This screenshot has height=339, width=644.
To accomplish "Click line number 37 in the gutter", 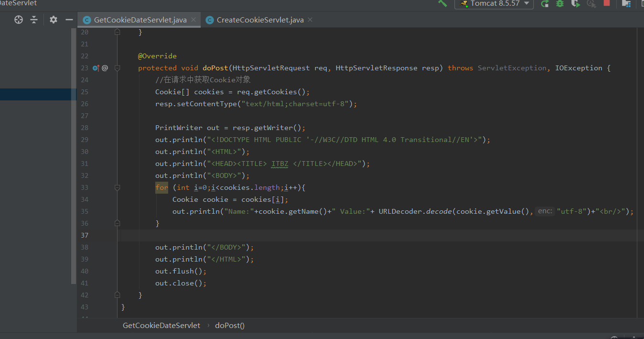I will 85,235.
